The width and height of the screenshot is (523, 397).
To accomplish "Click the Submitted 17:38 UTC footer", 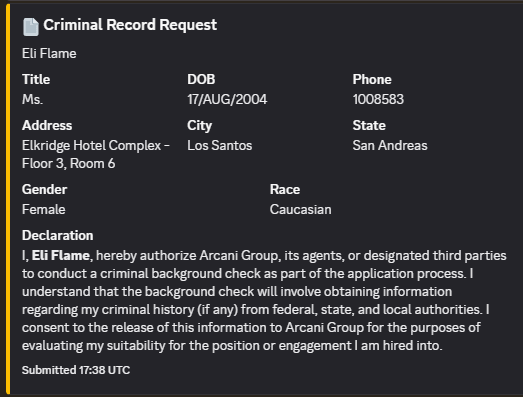I will click(x=76, y=370).
